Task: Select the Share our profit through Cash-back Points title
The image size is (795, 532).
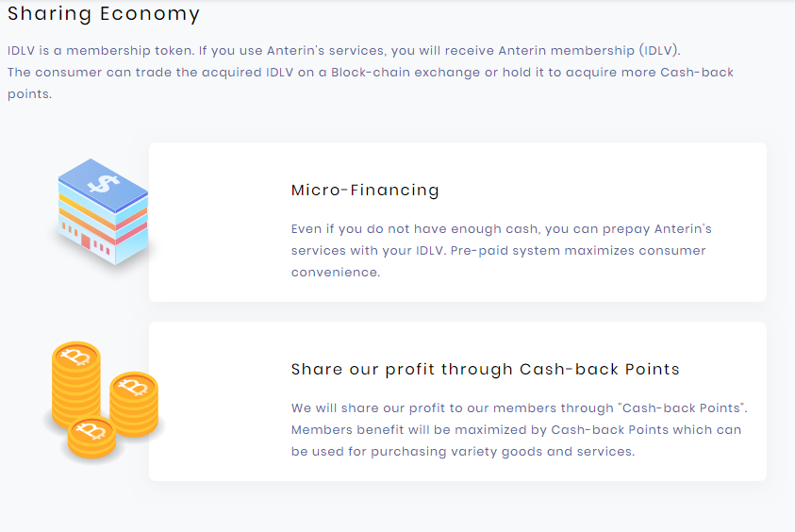Action: pyautogui.click(x=485, y=369)
